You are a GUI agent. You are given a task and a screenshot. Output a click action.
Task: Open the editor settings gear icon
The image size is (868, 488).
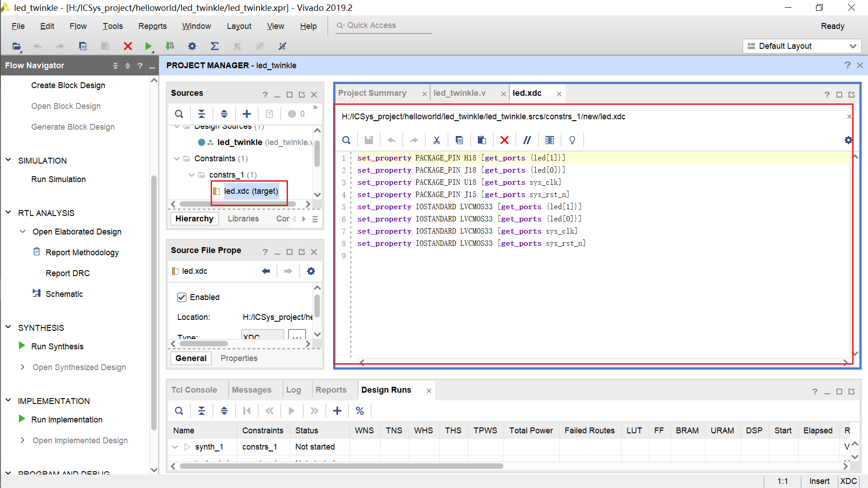(x=848, y=140)
